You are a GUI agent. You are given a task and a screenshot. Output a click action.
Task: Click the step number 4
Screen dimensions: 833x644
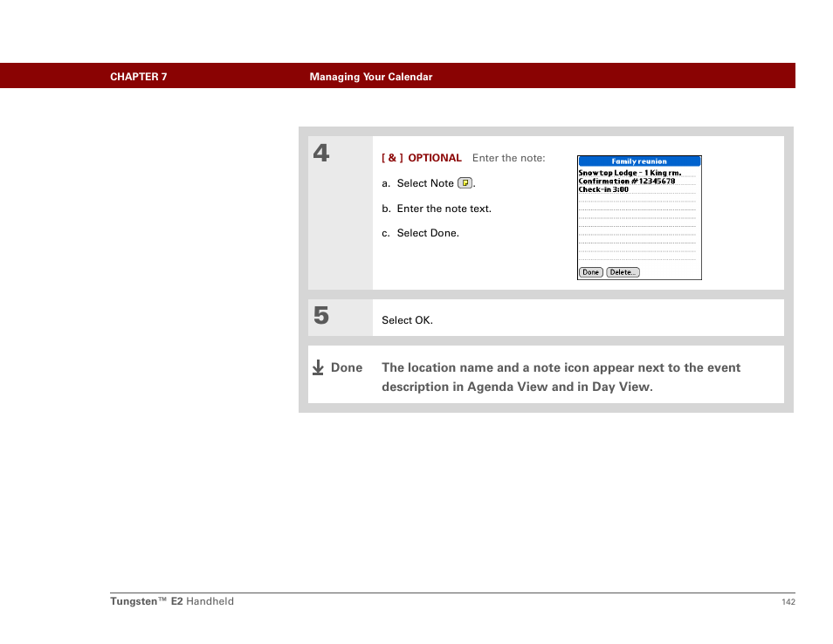(320, 154)
